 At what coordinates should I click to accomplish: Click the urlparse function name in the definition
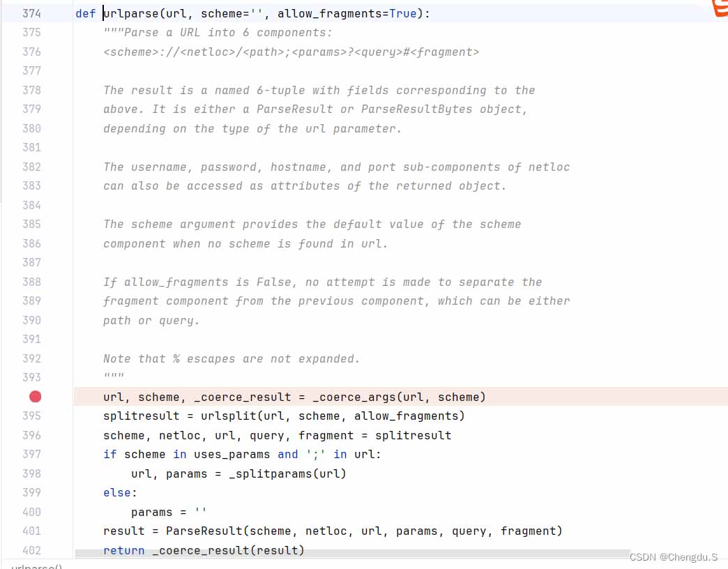point(131,13)
